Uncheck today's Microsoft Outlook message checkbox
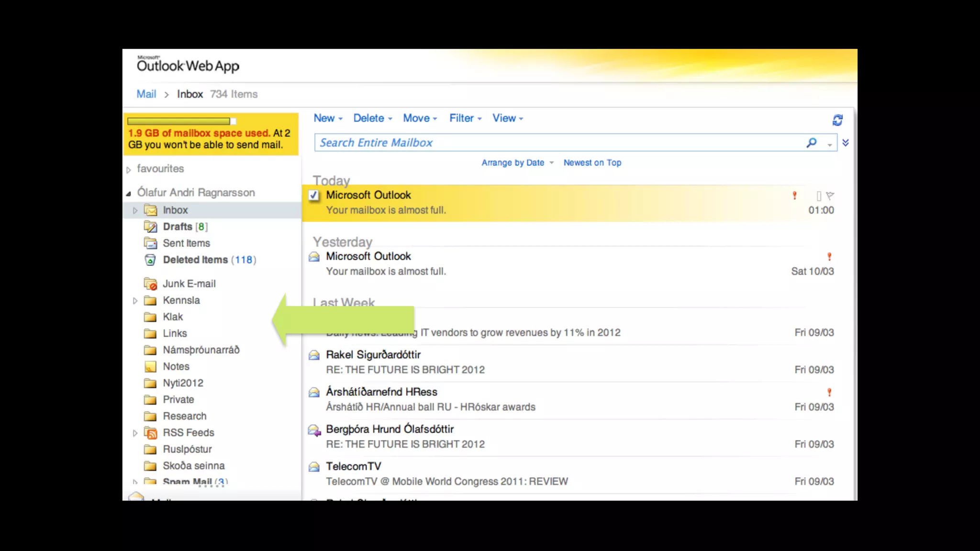The width and height of the screenshot is (980, 551). pos(314,195)
